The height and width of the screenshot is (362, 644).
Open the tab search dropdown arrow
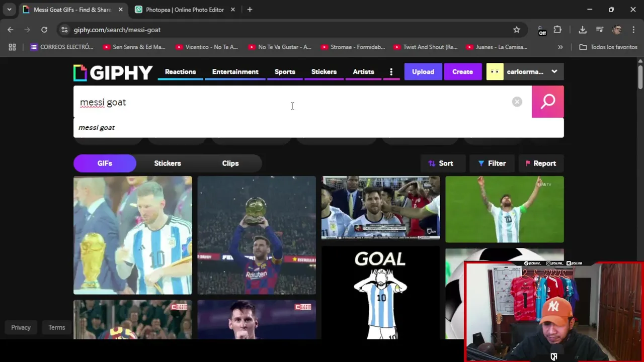(x=9, y=10)
